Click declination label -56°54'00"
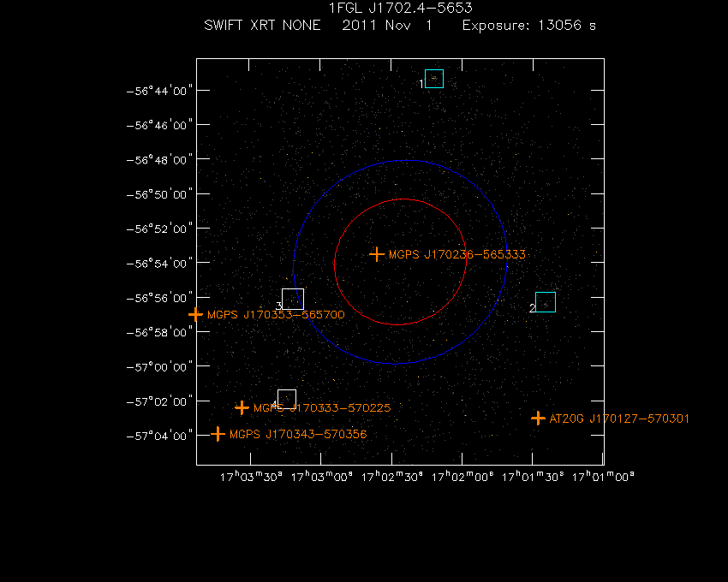728x582 pixels. pyautogui.click(x=159, y=263)
